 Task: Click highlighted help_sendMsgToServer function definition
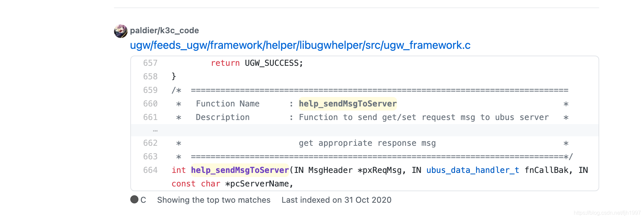click(x=240, y=170)
